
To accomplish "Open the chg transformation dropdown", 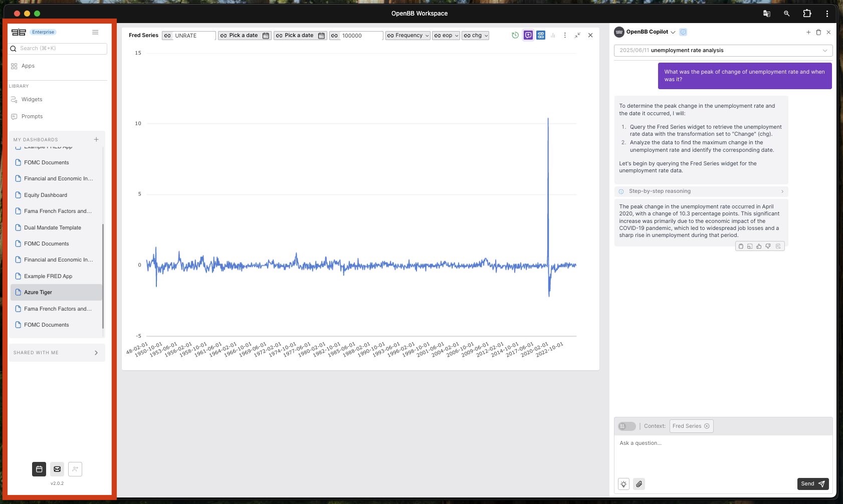I will point(475,36).
